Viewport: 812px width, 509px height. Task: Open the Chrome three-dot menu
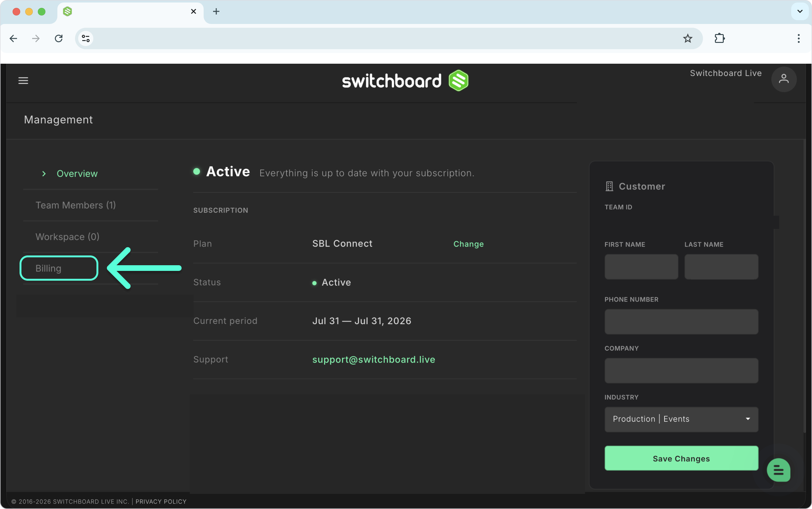pyautogui.click(x=798, y=38)
